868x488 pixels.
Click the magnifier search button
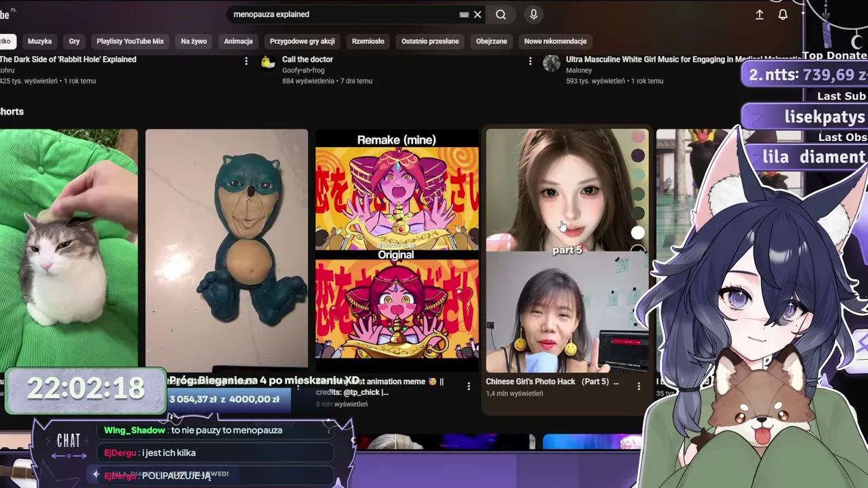[500, 14]
